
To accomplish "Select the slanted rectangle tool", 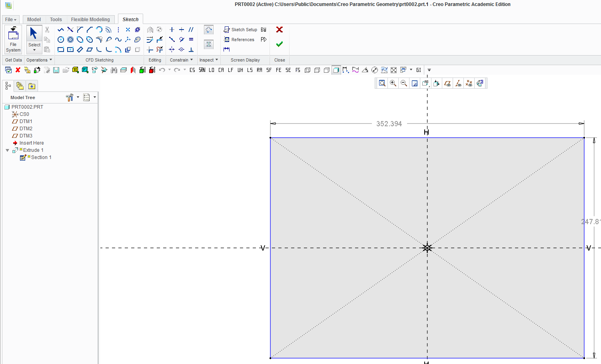I will coord(80,50).
